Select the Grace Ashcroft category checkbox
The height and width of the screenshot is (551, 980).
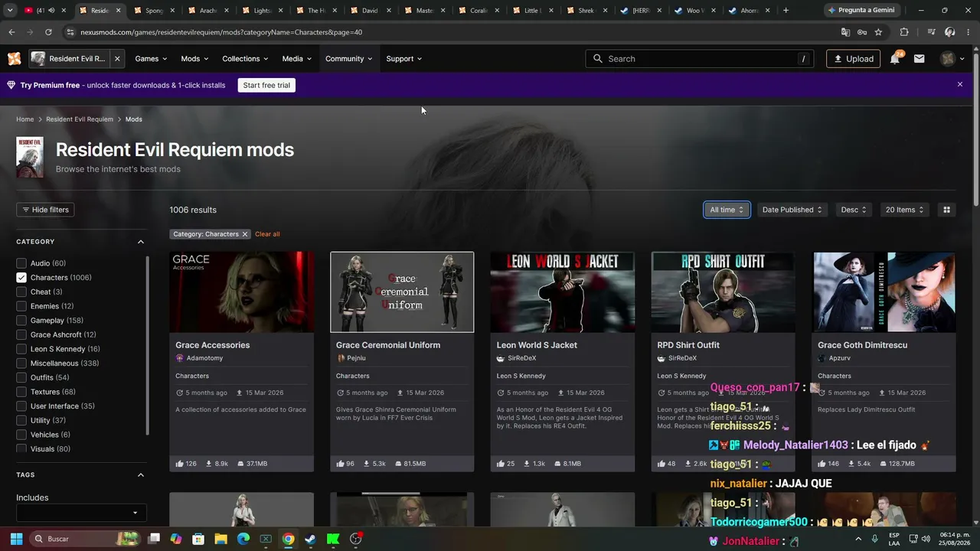click(21, 334)
